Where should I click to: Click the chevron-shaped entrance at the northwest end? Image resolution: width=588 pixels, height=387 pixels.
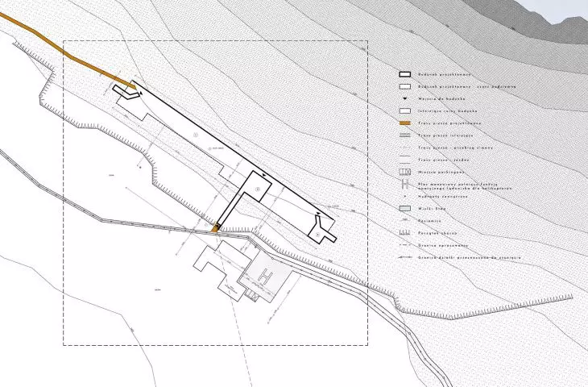(126, 92)
